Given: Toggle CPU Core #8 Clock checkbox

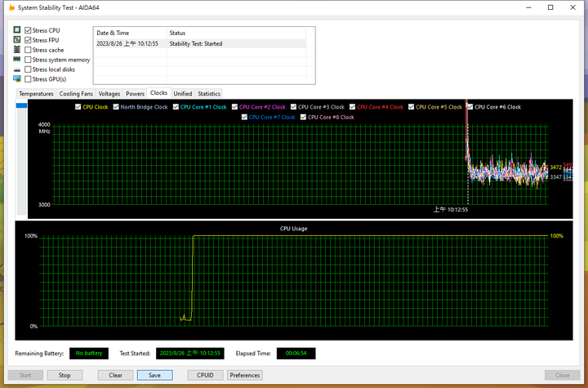Looking at the screenshot, I should pos(303,117).
